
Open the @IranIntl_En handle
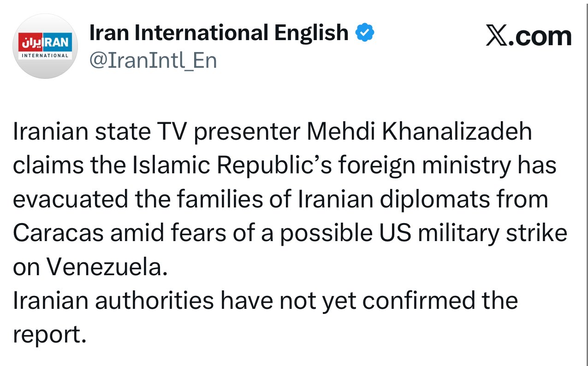[153, 60]
